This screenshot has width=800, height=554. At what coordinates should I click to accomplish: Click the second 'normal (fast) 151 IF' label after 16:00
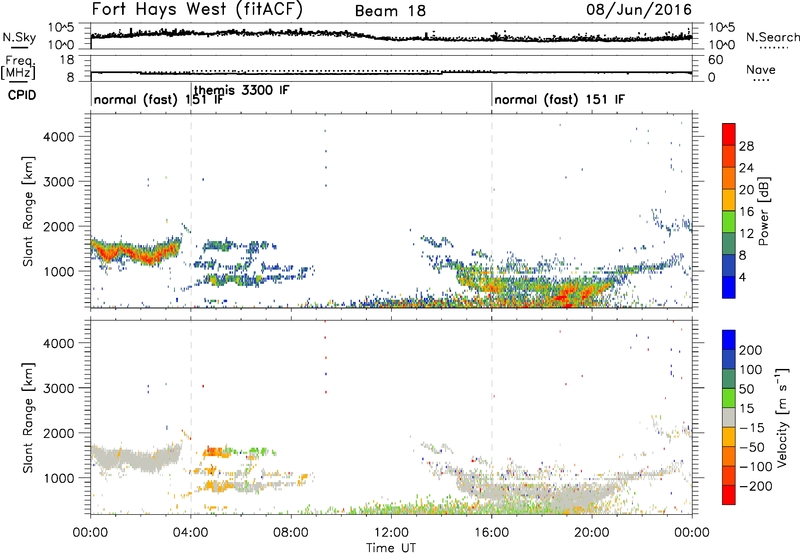pyautogui.click(x=559, y=99)
